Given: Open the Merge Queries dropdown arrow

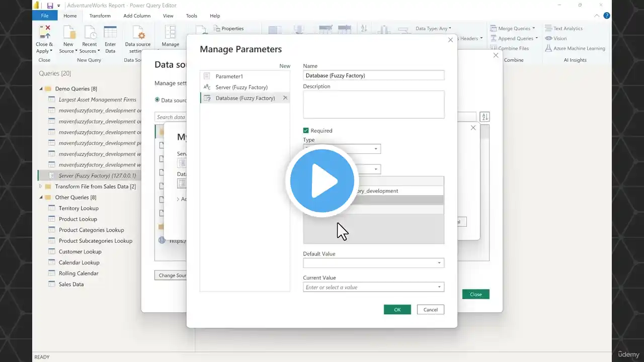Looking at the screenshot, I should pos(533,29).
